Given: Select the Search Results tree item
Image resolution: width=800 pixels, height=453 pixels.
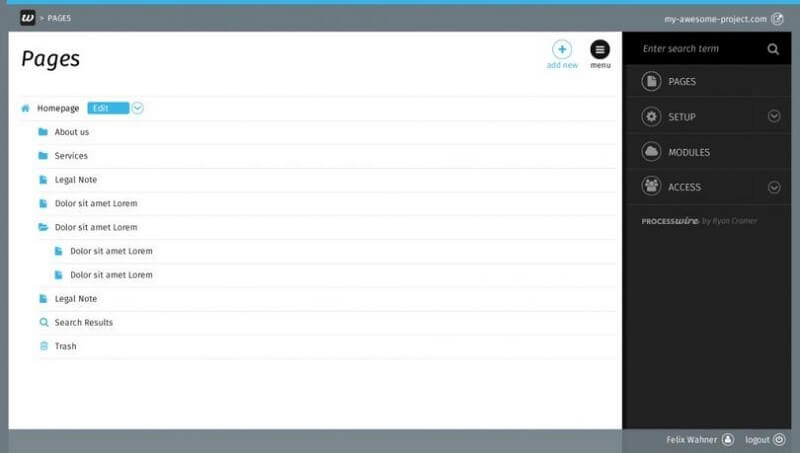Looking at the screenshot, I should click(83, 322).
